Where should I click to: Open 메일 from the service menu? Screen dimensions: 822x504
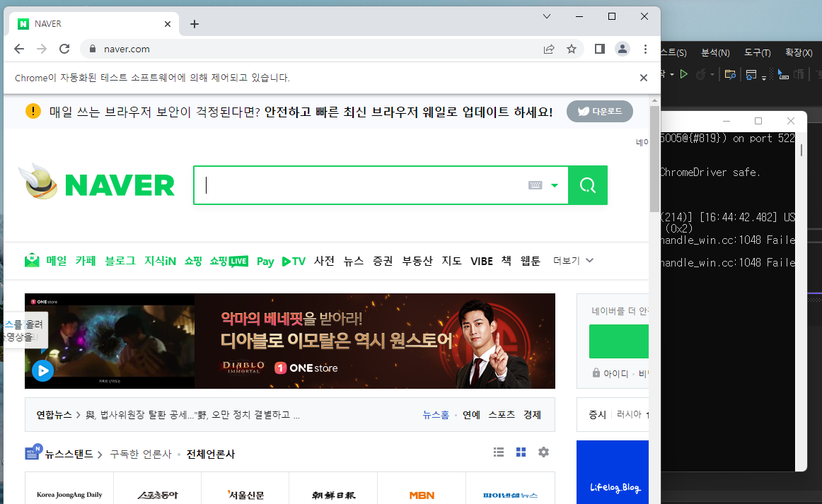tap(56, 260)
